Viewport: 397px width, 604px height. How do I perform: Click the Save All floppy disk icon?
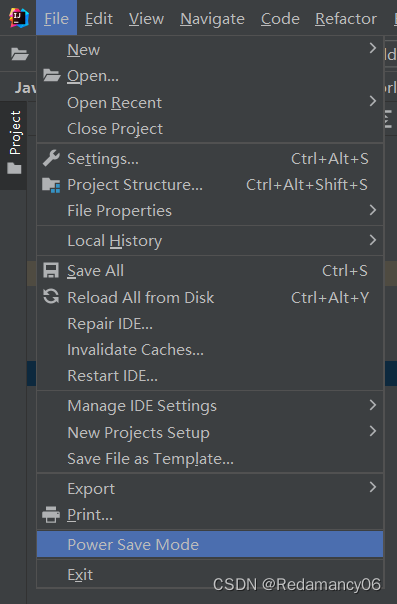coord(51,270)
